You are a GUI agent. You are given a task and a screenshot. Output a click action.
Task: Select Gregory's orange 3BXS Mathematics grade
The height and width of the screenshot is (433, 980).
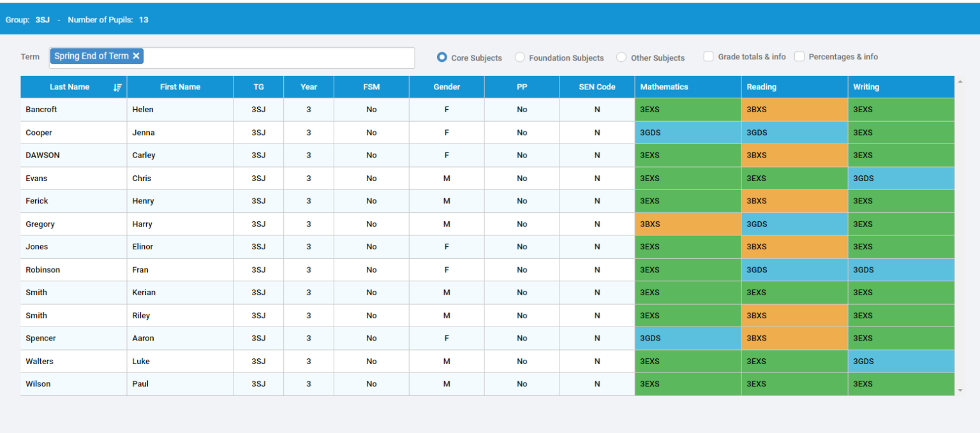[687, 224]
